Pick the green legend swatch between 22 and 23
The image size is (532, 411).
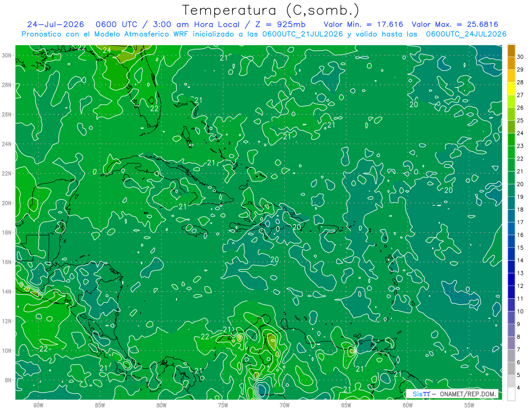click(x=511, y=152)
